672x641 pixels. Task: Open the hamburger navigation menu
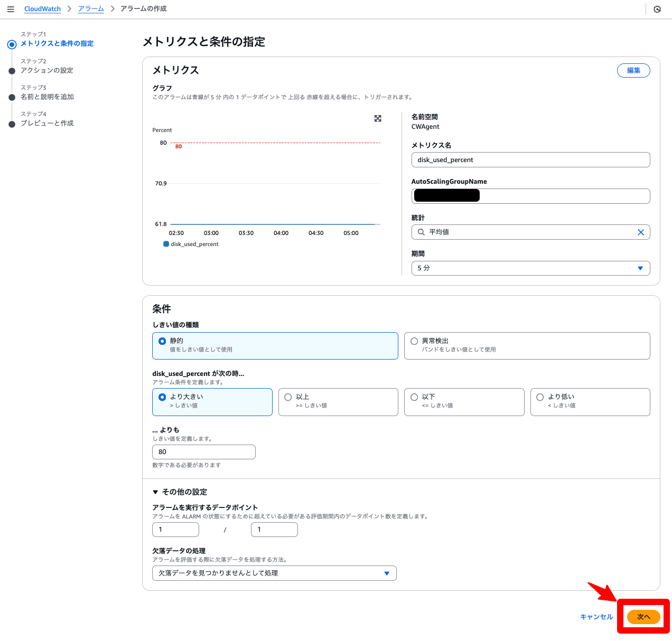pyautogui.click(x=11, y=10)
